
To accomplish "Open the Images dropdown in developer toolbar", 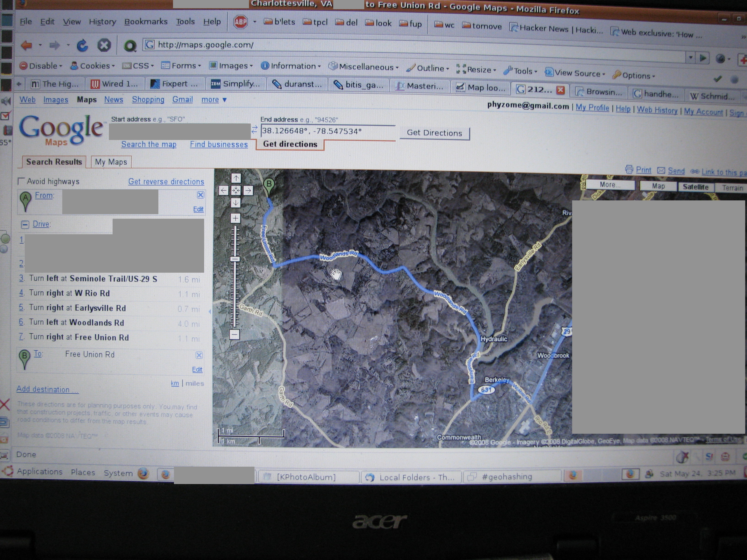I will [231, 66].
